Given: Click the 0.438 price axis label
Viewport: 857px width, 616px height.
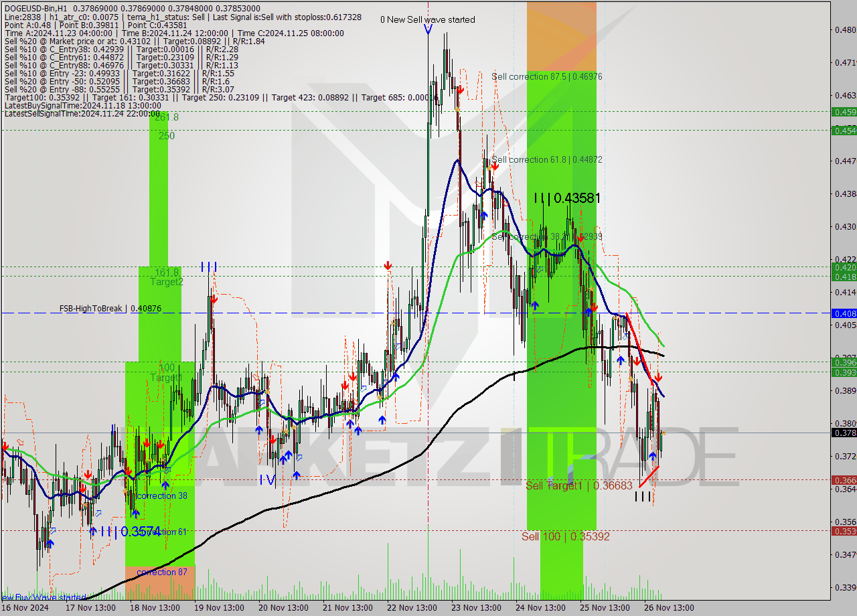Looking at the screenshot, I should (x=845, y=194).
